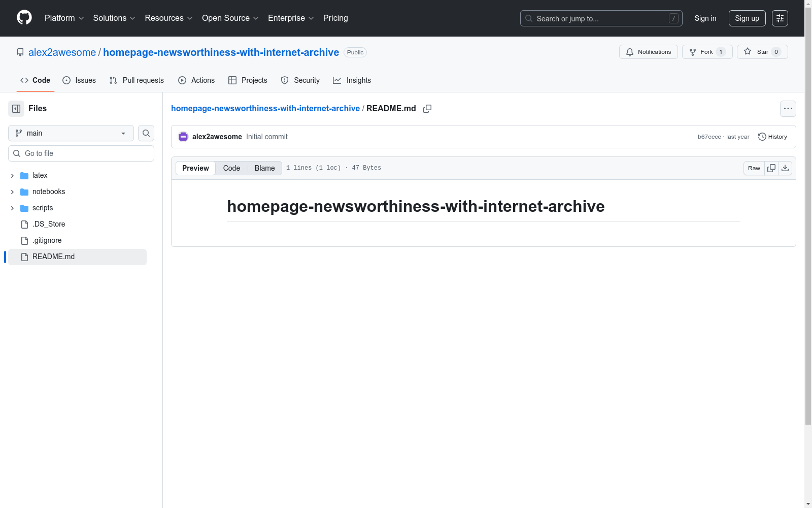Open the Pull requests tab
This screenshot has height=508, width=812.
[x=137, y=80]
